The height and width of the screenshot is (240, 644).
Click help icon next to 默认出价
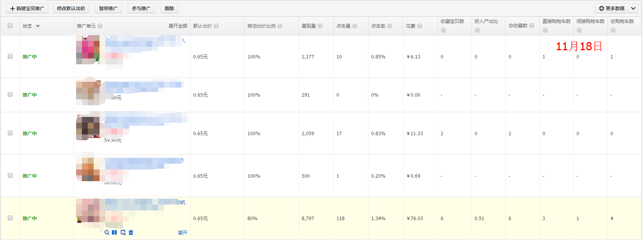coord(216,26)
